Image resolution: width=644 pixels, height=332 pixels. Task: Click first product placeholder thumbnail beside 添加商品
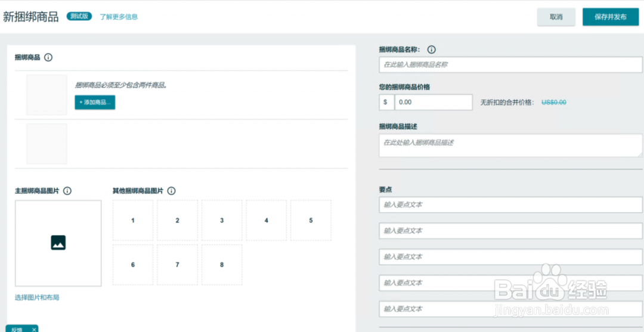tap(47, 95)
